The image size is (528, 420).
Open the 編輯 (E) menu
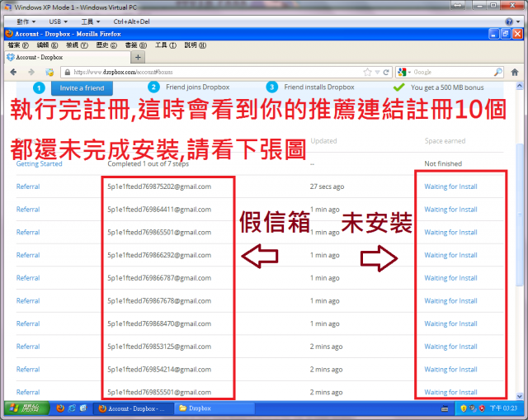(x=47, y=45)
